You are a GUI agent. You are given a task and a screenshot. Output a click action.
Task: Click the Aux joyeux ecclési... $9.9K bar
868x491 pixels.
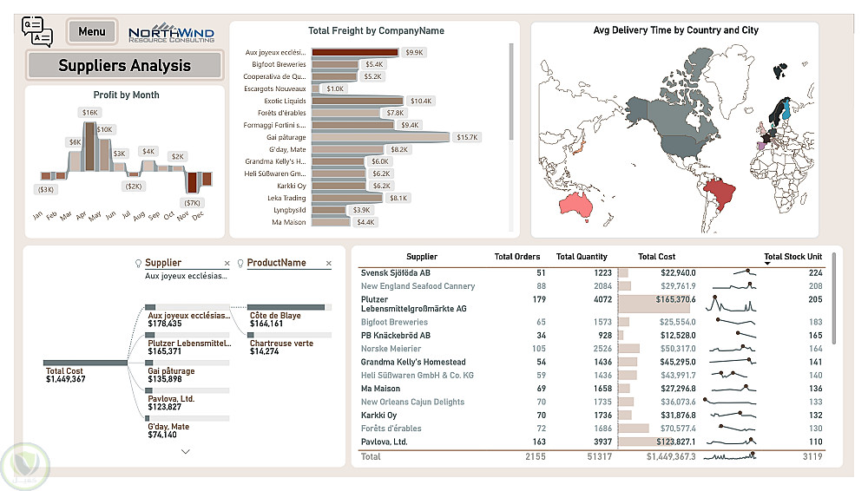tap(355, 52)
